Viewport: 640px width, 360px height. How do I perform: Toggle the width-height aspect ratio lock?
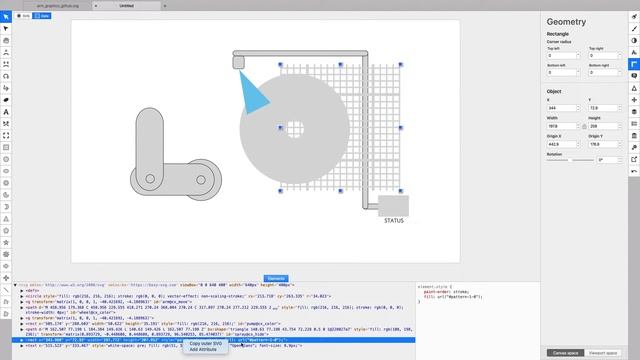tap(584, 127)
